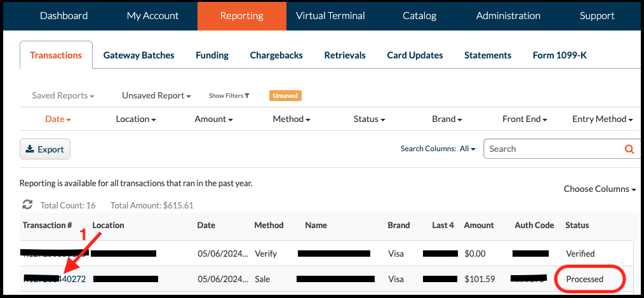Open Search Columns All dropdown
The height and width of the screenshot is (298, 644).
(x=467, y=149)
